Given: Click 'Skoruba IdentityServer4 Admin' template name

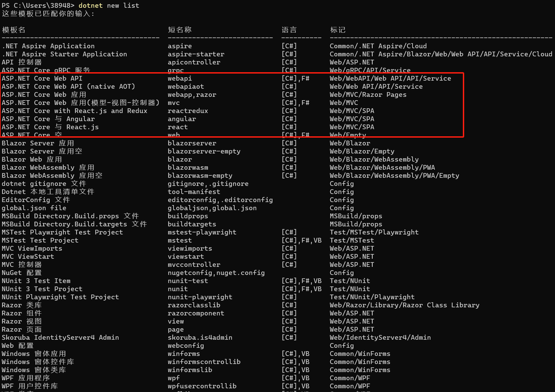Looking at the screenshot, I should point(60,337).
